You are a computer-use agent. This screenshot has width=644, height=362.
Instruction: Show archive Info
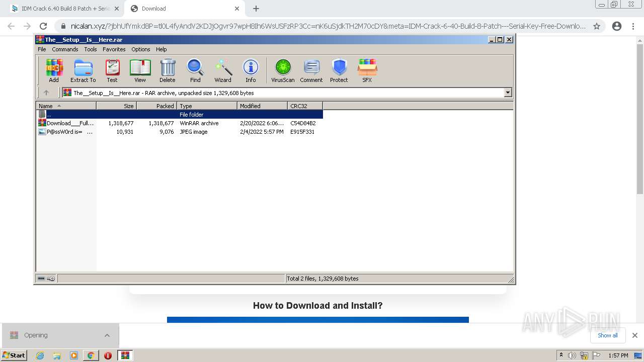(251, 70)
